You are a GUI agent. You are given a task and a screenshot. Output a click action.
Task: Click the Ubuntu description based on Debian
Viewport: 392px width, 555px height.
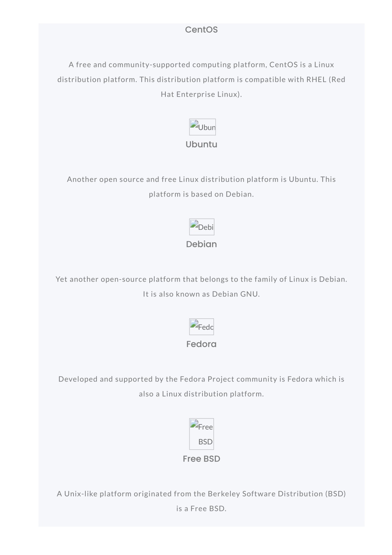click(x=201, y=187)
